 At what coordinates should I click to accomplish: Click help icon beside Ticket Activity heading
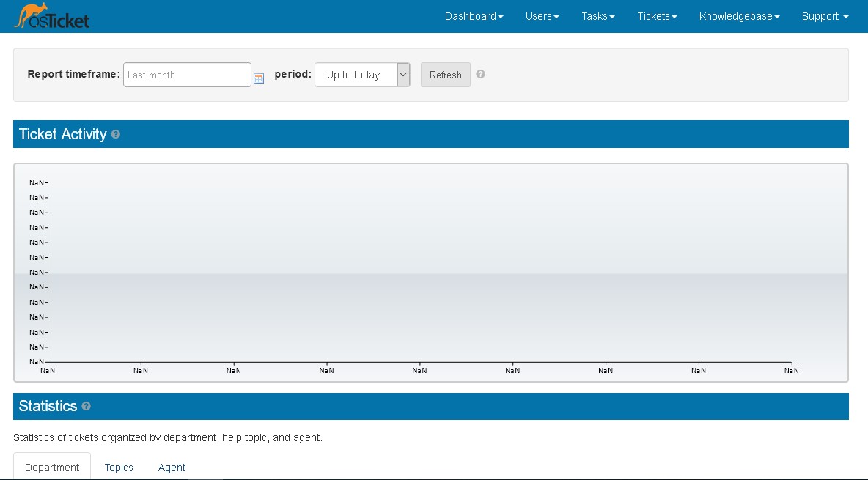[x=115, y=134]
